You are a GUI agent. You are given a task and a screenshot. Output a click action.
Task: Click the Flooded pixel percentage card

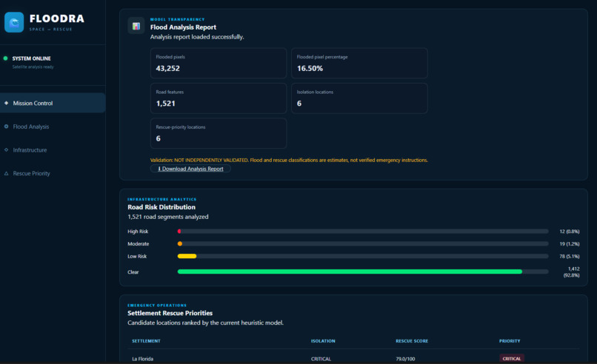(359, 63)
